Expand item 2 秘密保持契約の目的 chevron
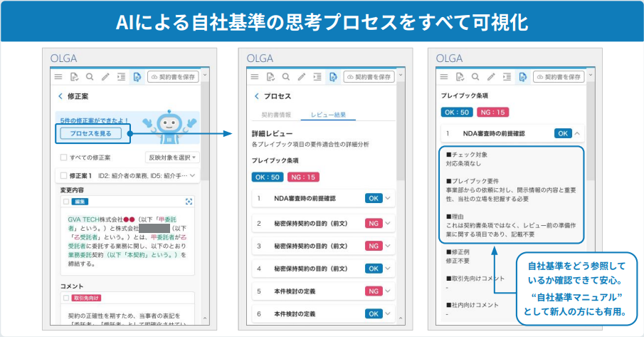Image resolution: width=644 pixels, height=337 pixels. pos(388,223)
